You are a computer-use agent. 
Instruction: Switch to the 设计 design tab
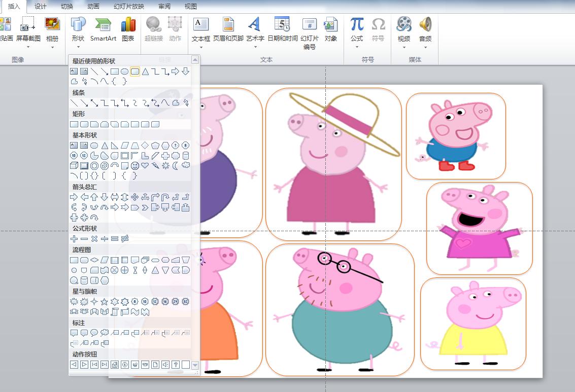pyautogui.click(x=40, y=7)
